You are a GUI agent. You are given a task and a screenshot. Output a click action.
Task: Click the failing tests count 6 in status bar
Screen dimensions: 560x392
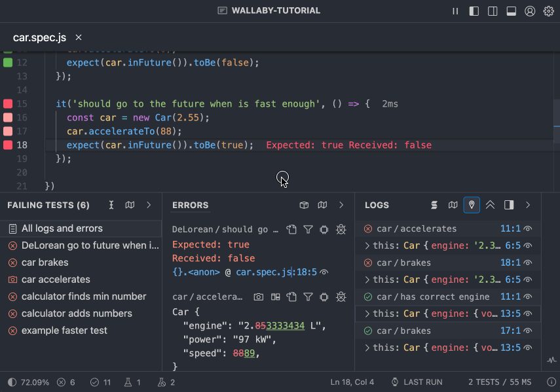[x=66, y=382]
